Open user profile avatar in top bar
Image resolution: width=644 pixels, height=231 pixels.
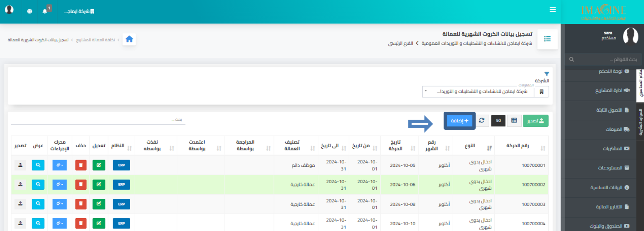pyautogui.click(x=9, y=10)
